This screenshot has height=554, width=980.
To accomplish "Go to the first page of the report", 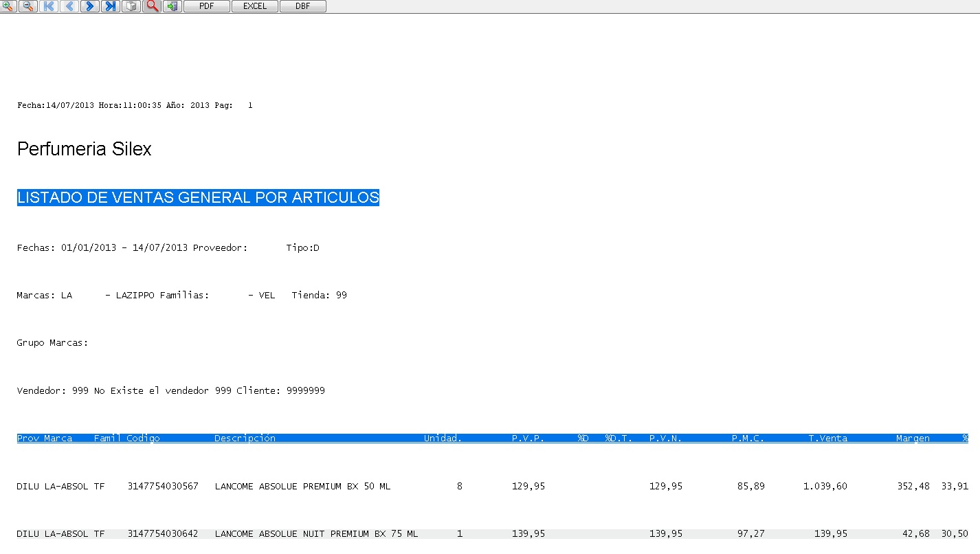I will 49,6.
